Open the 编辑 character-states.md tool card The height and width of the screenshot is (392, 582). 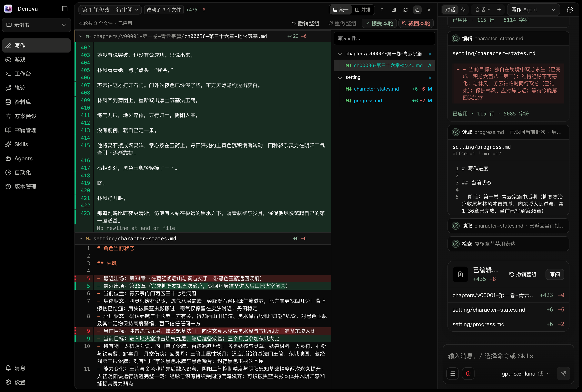point(508,38)
